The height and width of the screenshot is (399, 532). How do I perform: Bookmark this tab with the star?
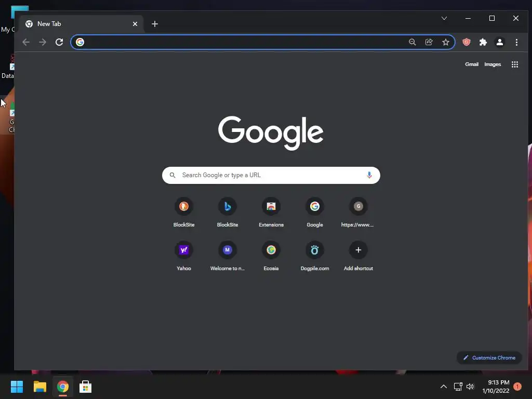445,42
